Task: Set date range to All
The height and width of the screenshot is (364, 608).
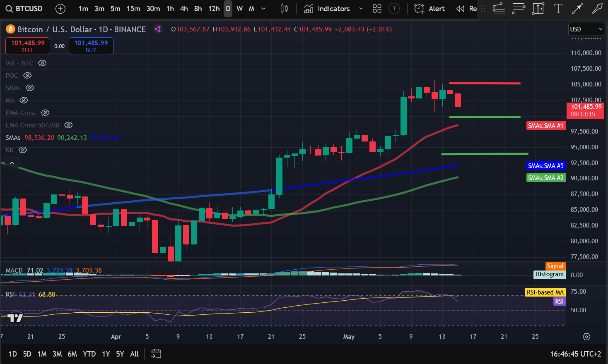Action: (135, 354)
